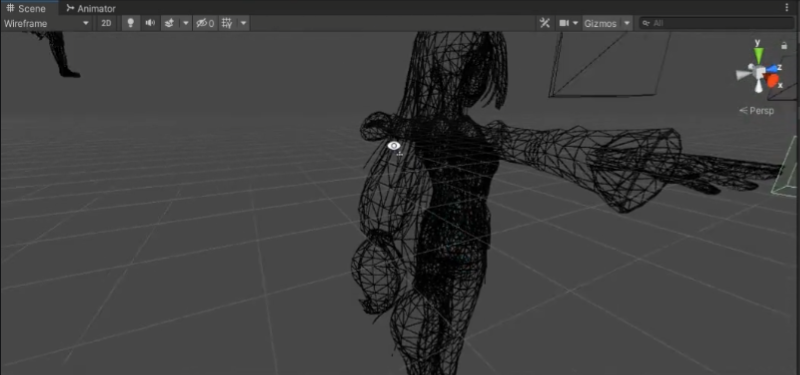
Task: Open the Animator tab
Action: point(91,8)
